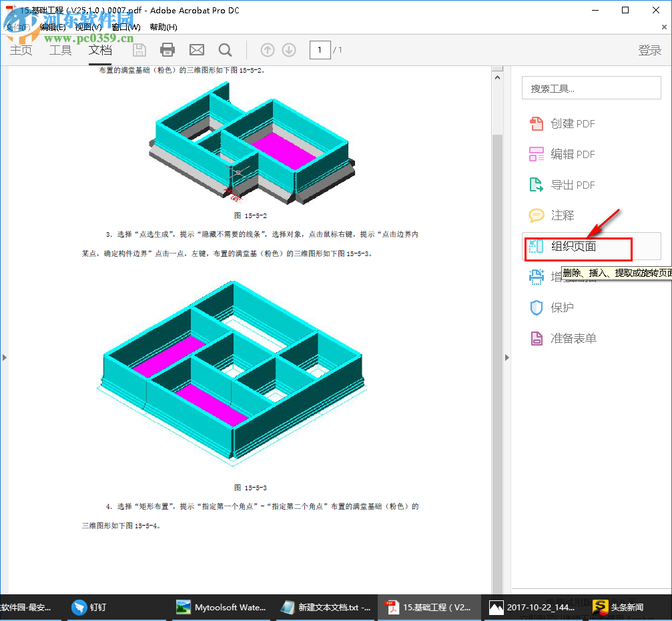This screenshot has height=621, width=672.
Task: Click the Save document icon
Action: 139,49
